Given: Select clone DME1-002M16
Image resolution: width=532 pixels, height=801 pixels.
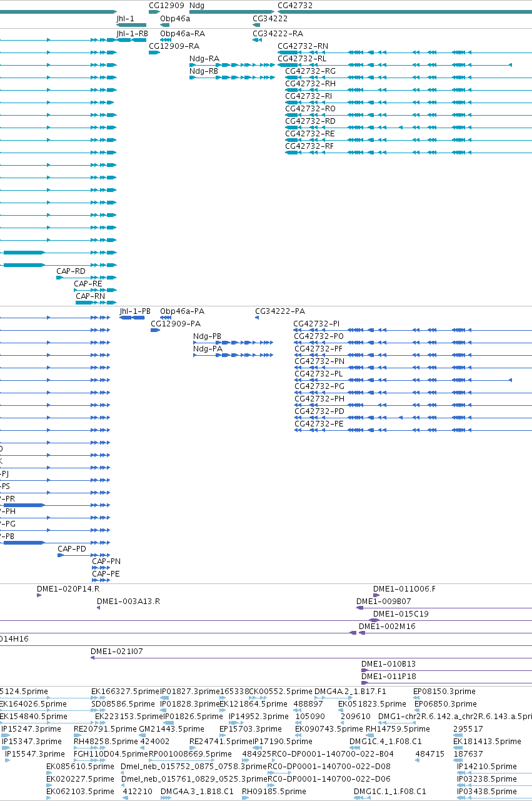Looking at the screenshot, I should 387,627.
